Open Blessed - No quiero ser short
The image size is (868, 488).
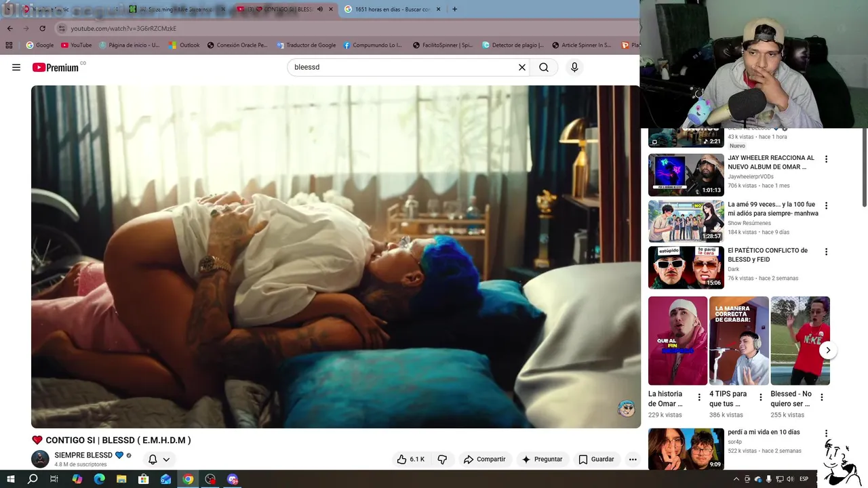click(x=800, y=340)
